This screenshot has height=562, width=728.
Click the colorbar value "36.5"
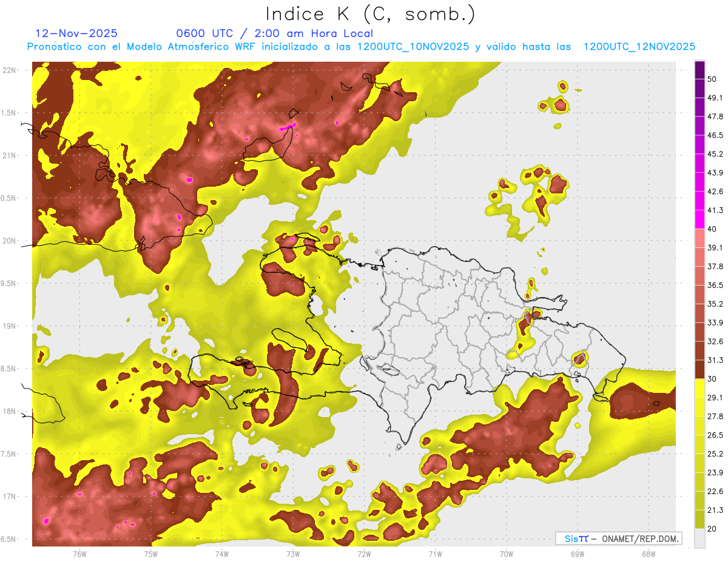(715, 285)
